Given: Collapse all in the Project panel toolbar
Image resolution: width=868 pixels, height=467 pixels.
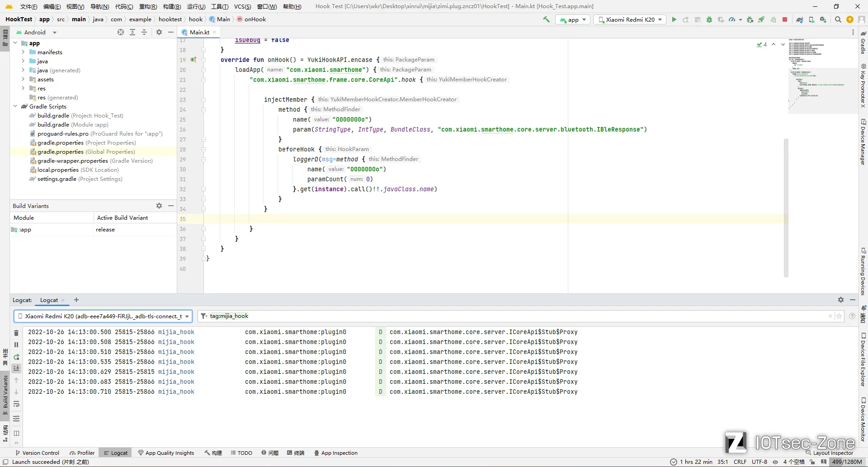Looking at the screenshot, I should point(144,32).
